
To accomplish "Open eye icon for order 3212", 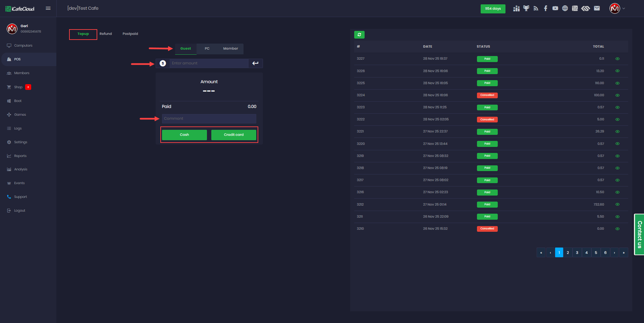I will click(617, 205).
